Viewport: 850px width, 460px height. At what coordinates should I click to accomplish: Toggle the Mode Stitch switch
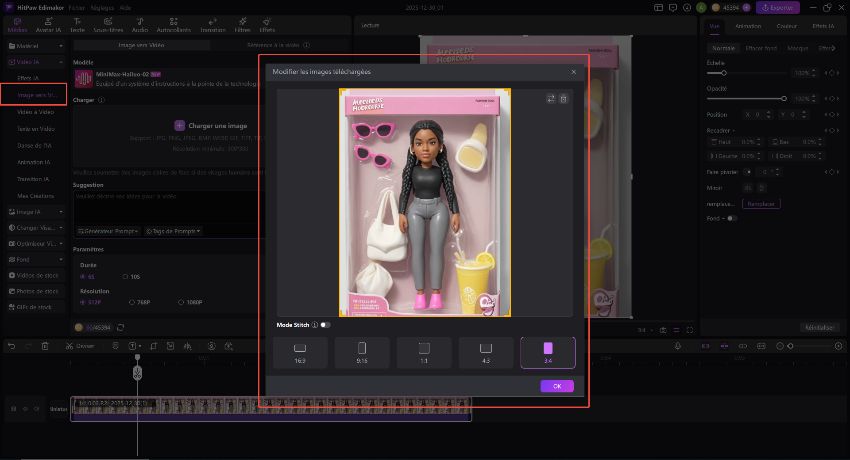tap(326, 325)
